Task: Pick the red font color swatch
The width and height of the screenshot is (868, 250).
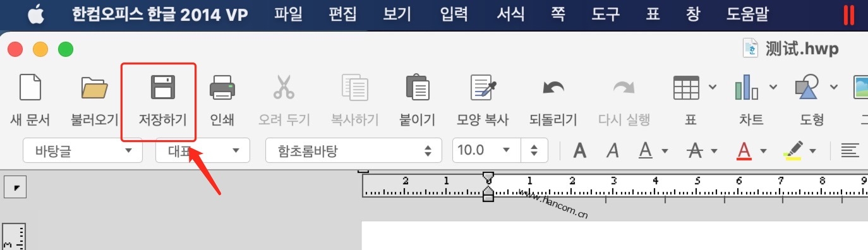Action: (744, 150)
